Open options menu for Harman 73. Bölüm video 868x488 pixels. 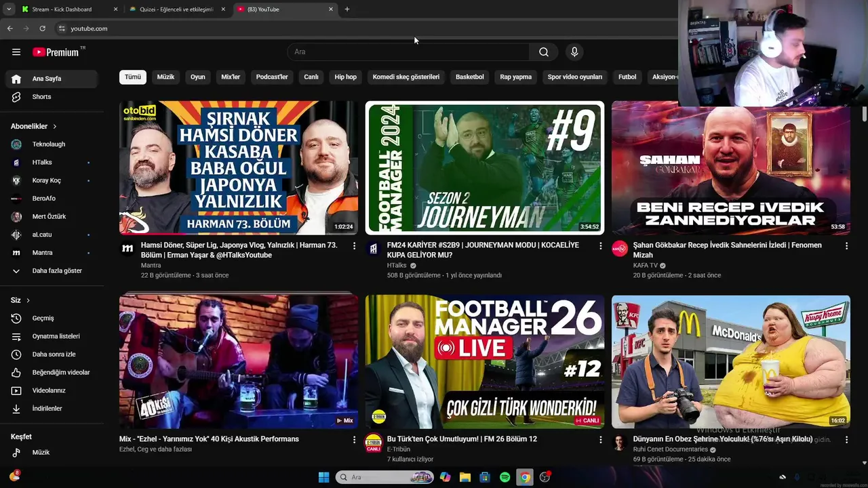354,246
